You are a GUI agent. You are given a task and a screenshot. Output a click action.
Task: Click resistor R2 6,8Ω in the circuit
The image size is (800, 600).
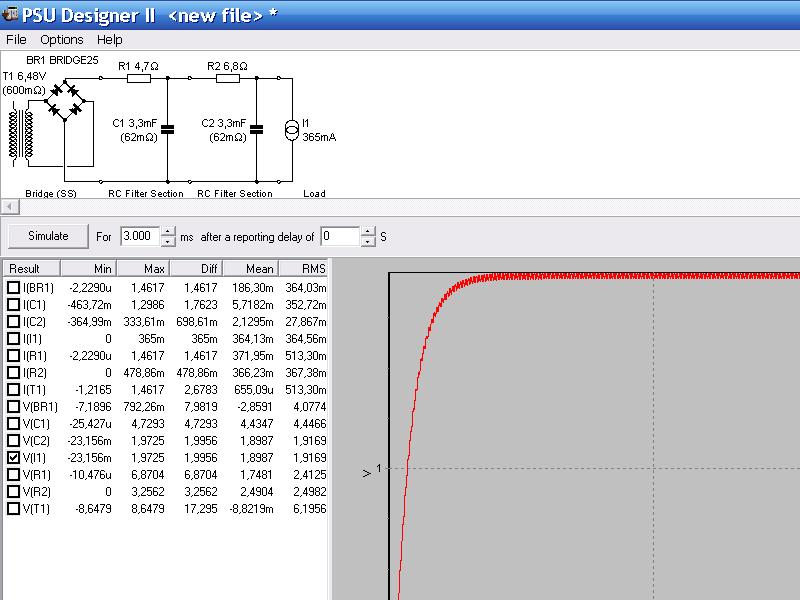[x=227, y=78]
